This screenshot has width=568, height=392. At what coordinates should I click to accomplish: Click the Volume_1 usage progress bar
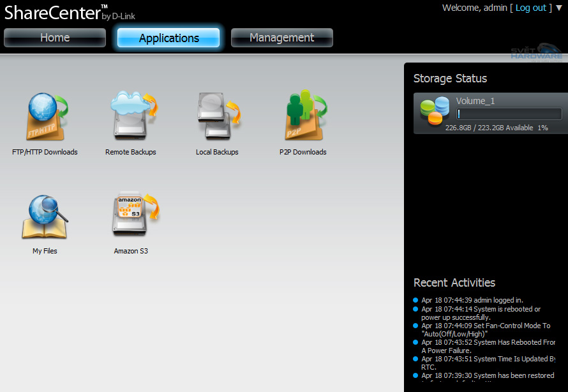[509, 114]
